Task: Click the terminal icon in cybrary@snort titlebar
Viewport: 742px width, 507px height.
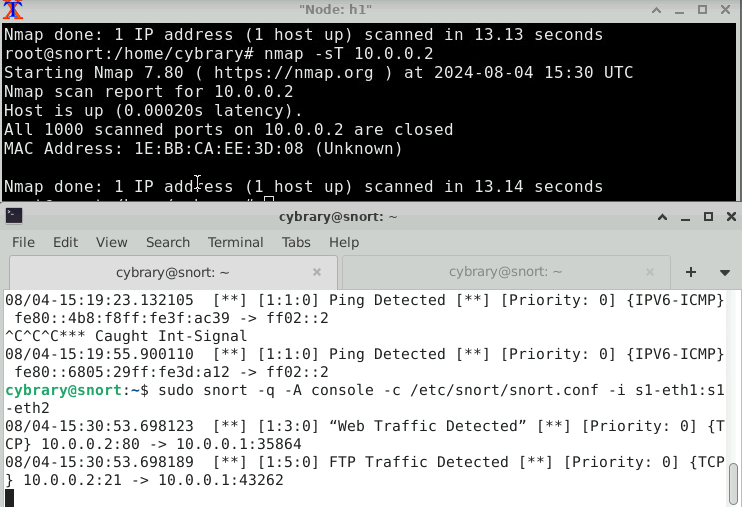Action: click(x=14, y=216)
